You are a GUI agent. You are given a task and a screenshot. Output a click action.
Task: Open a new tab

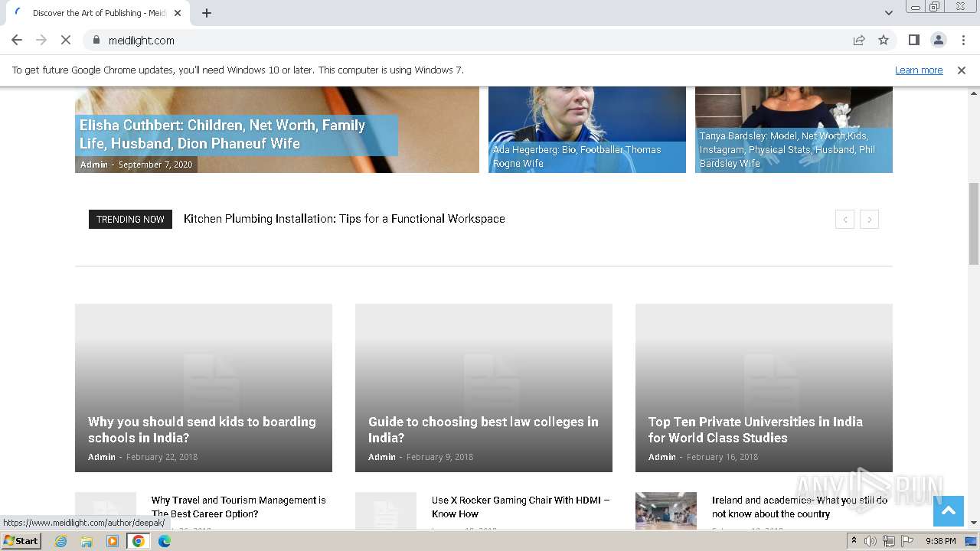tap(207, 13)
